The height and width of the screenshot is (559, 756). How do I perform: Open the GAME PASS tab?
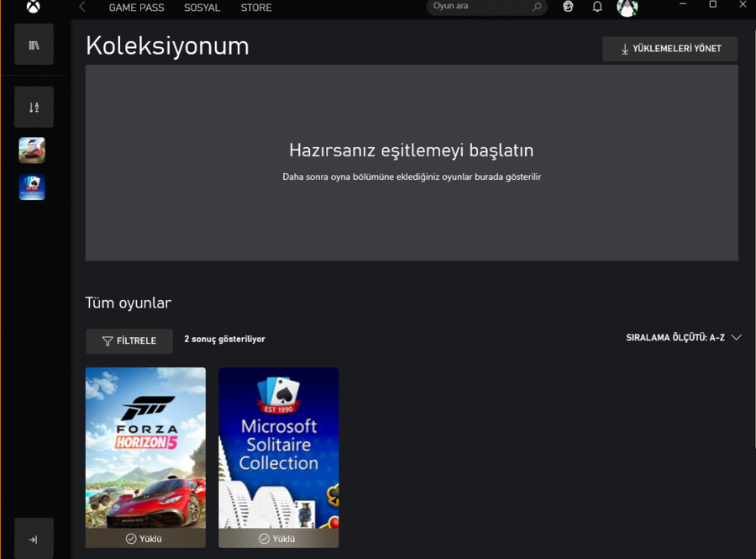136,8
